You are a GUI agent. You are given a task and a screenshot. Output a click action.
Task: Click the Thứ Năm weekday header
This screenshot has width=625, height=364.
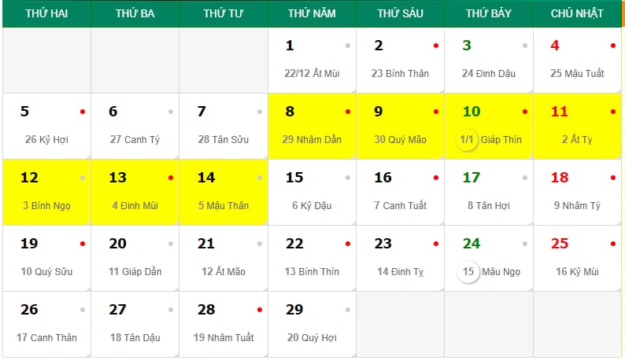(x=312, y=13)
